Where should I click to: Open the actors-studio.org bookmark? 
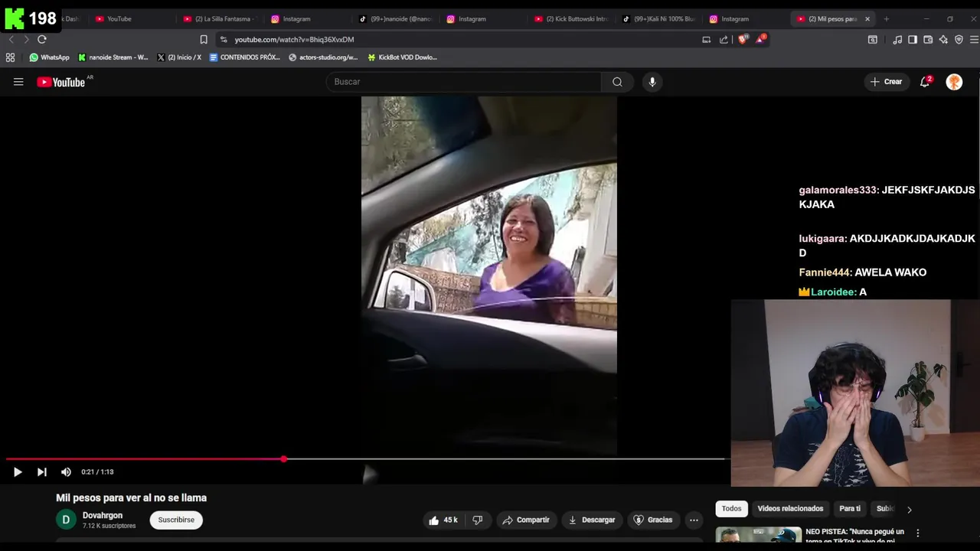click(323, 57)
